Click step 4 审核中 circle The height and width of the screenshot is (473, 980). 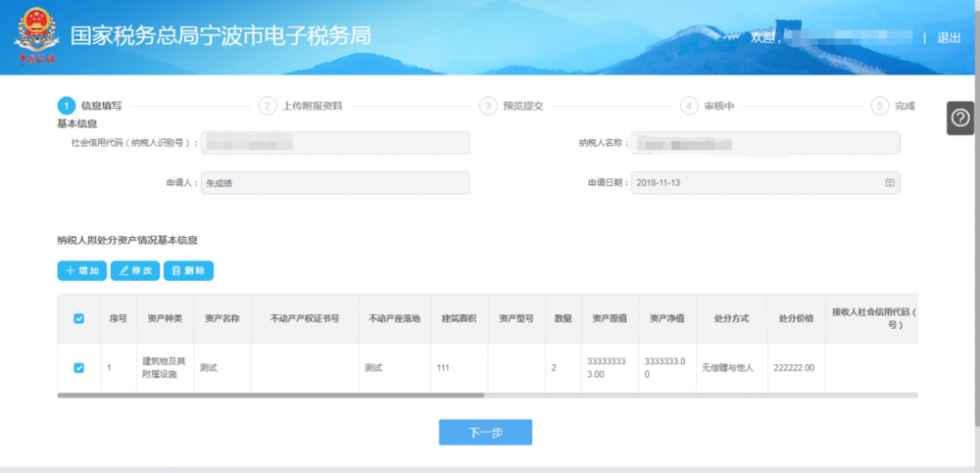pos(689,106)
